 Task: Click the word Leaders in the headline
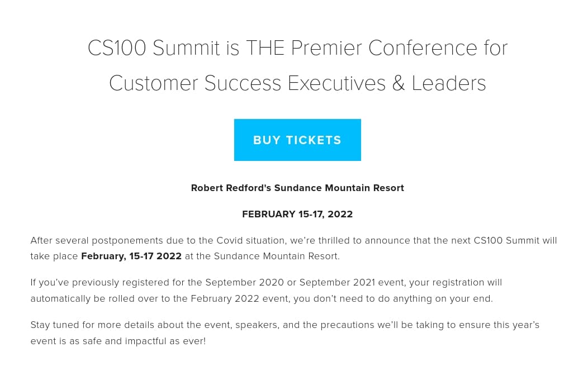(x=449, y=83)
